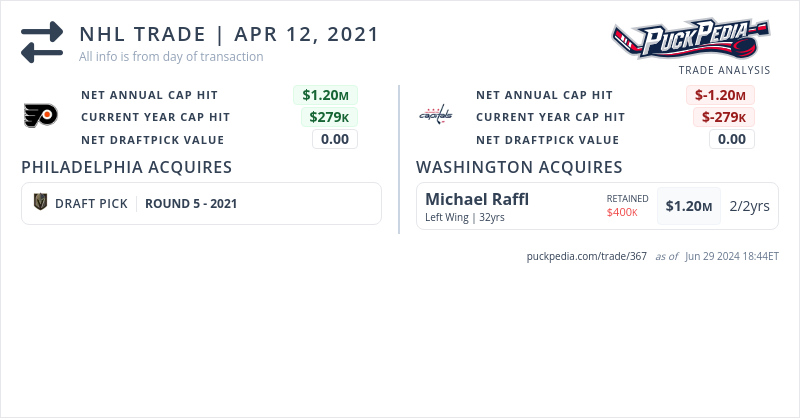Click the Philadelphia Acquires heading
Image resolution: width=800 pixels, height=418 pixels.
(127, 166)
